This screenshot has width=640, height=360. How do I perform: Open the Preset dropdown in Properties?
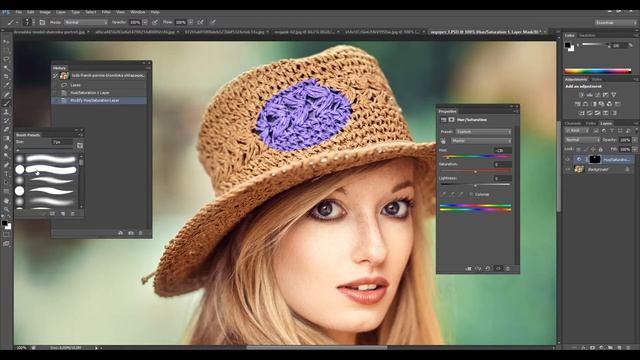483,132
